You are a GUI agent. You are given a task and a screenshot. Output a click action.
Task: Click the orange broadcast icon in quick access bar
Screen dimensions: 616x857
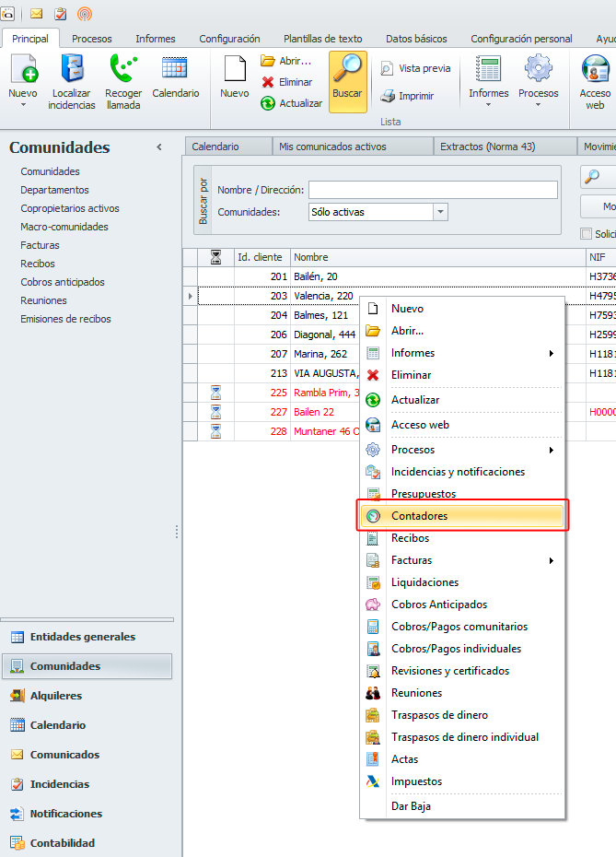point(85,14)
